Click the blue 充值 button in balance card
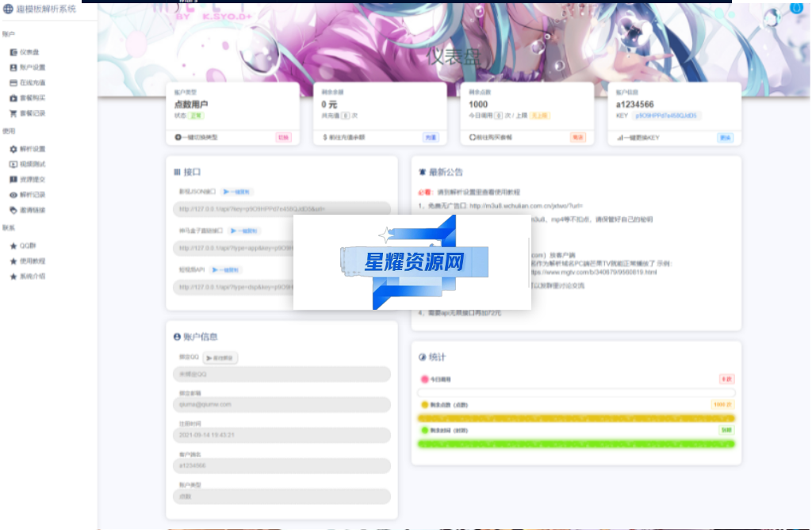Image resolution: width=812 pixels, height=530 pixels. point(431,138)
